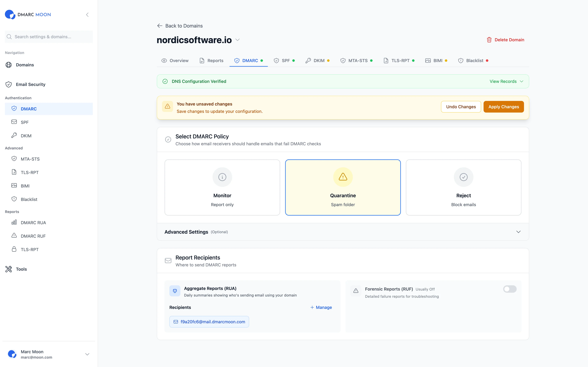
Task: Enable Forensic Reports (RUF) toggle
Action: (x=509, y=289)
